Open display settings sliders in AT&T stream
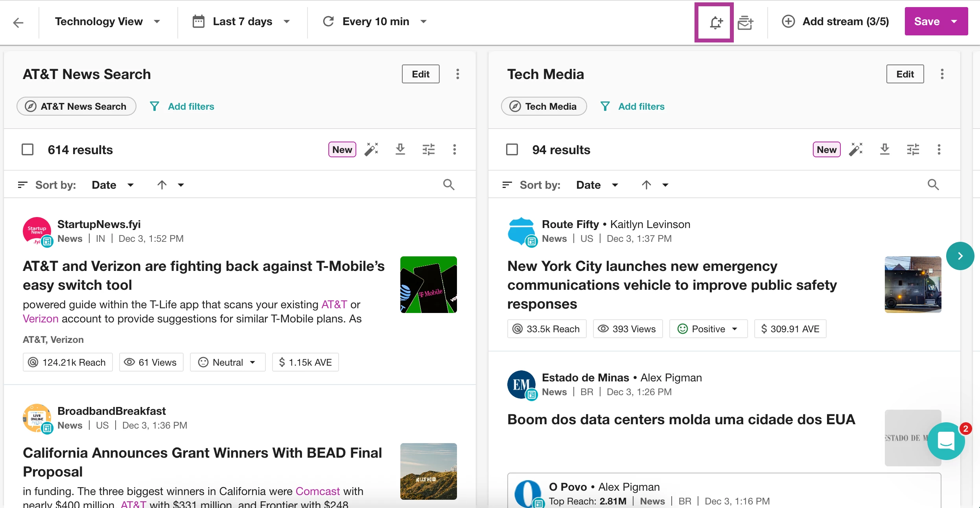Viewport: 980px width, 508px height. [x=428, y=149]
